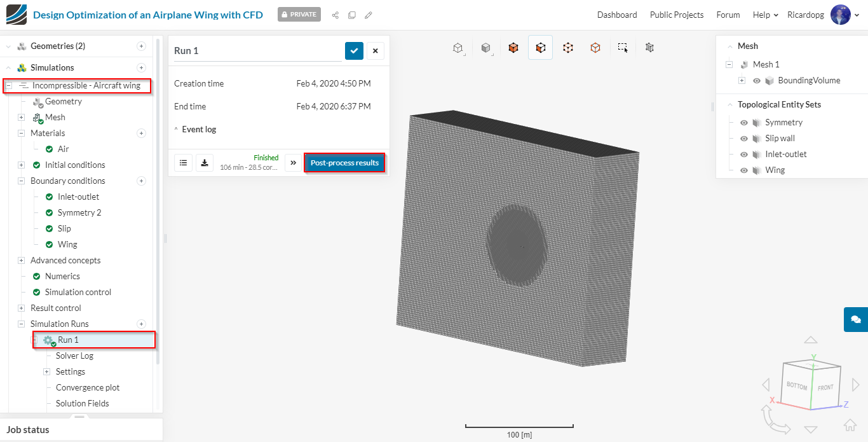
Task: Confirm Run 1 with the checkmark button
Action: pos(354,51)
